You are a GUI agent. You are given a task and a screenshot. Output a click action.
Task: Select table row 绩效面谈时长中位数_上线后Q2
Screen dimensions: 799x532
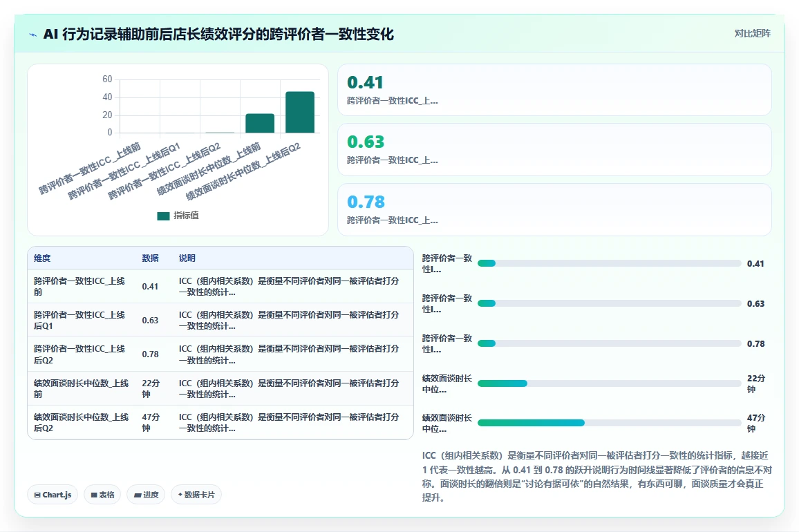click(x=220, y=422)
